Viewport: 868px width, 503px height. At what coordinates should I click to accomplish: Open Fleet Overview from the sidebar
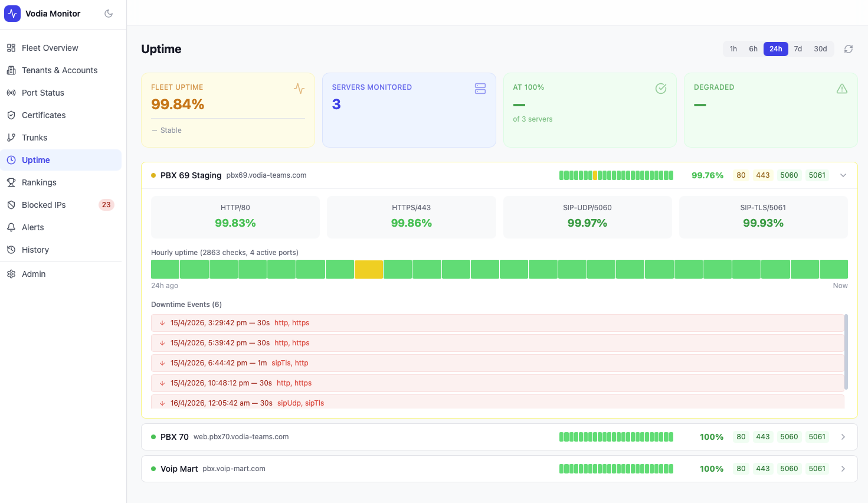[x=50, y=48]
